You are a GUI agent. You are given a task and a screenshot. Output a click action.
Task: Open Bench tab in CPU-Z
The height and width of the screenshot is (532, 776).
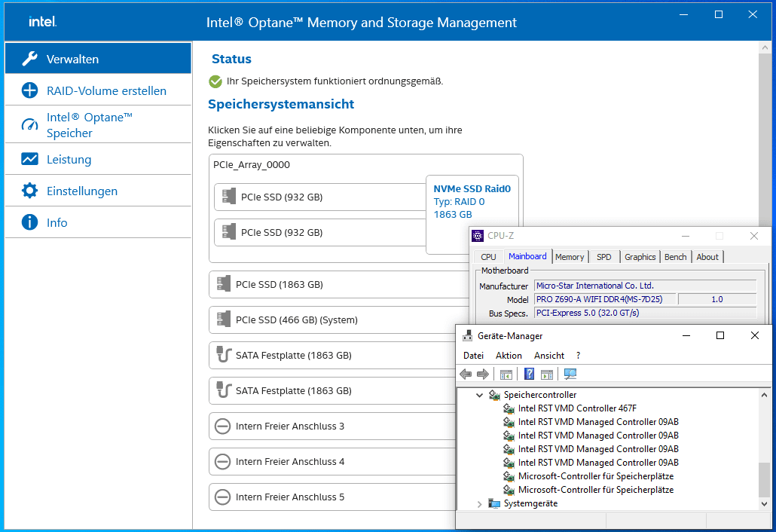pos(676,257)
